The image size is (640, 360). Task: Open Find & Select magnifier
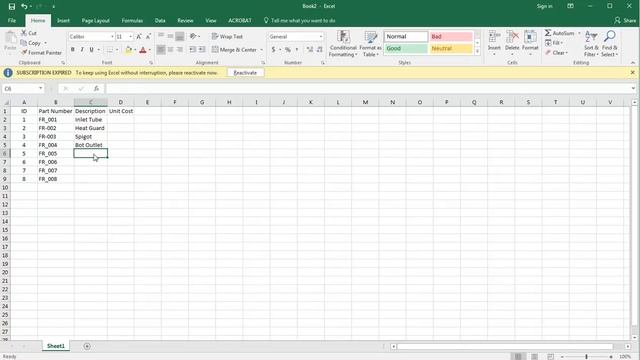click(x=609, y=43)
